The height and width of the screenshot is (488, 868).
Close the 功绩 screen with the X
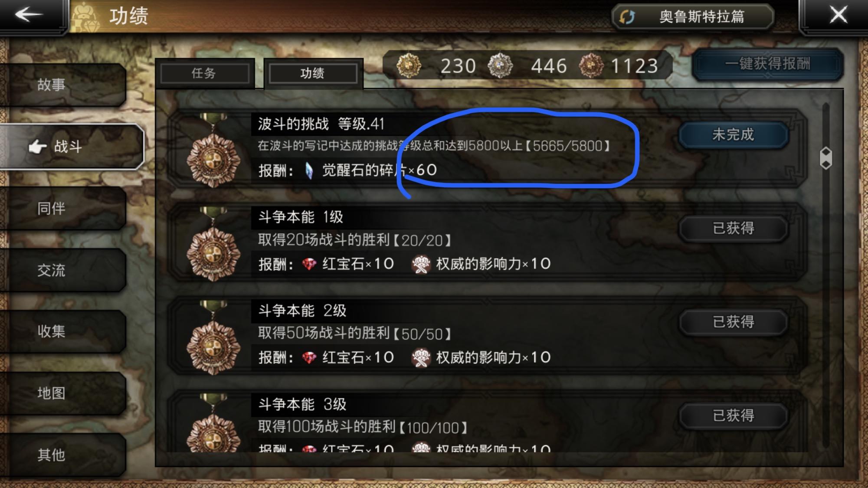pyautogui.click(x=839, y=15)
